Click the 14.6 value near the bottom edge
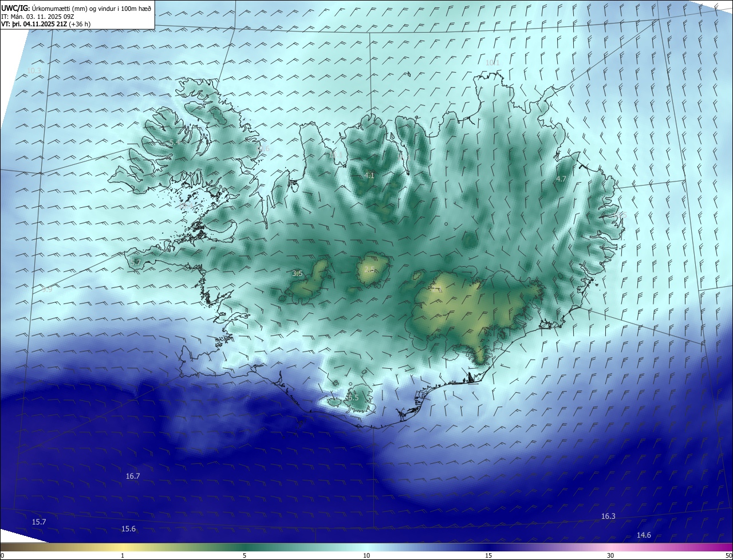733x560 pixels. coord(644,535)
